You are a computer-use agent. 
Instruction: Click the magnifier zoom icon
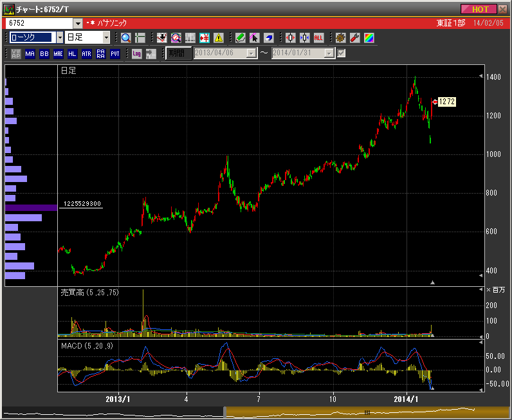pos(125,38)
